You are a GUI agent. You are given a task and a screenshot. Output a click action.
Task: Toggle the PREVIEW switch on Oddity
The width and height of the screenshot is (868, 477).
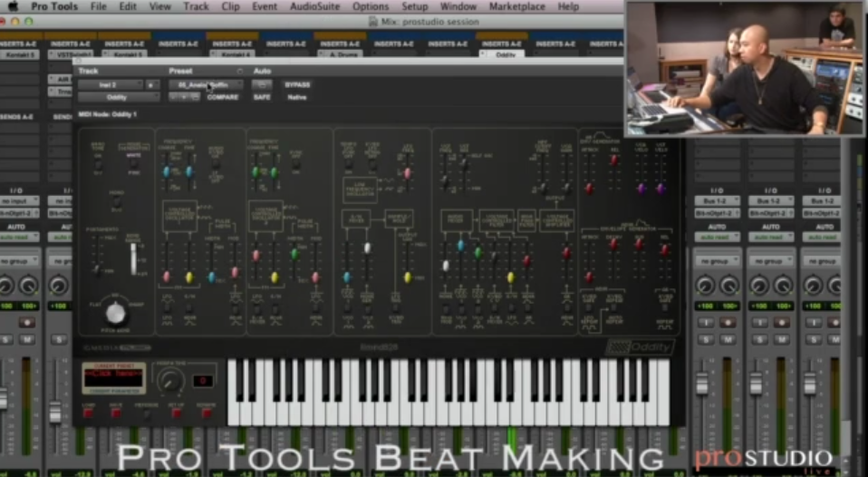tap(146, 414)
